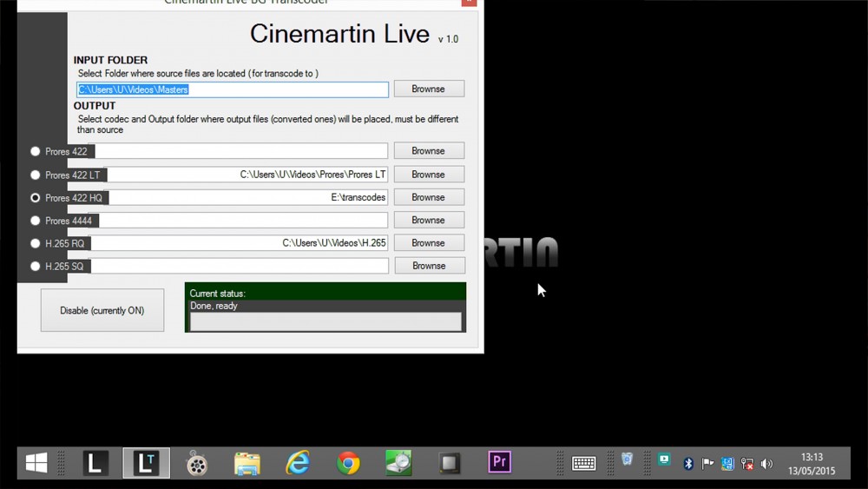Click the Prores 4444 output path field

click(x=242, y=220)
